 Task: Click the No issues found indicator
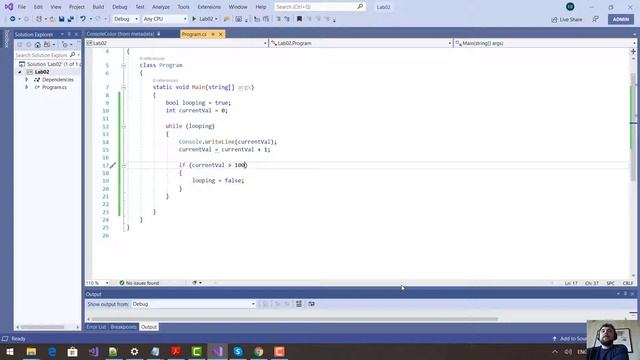pyautogui.click(x=139, y=283)
